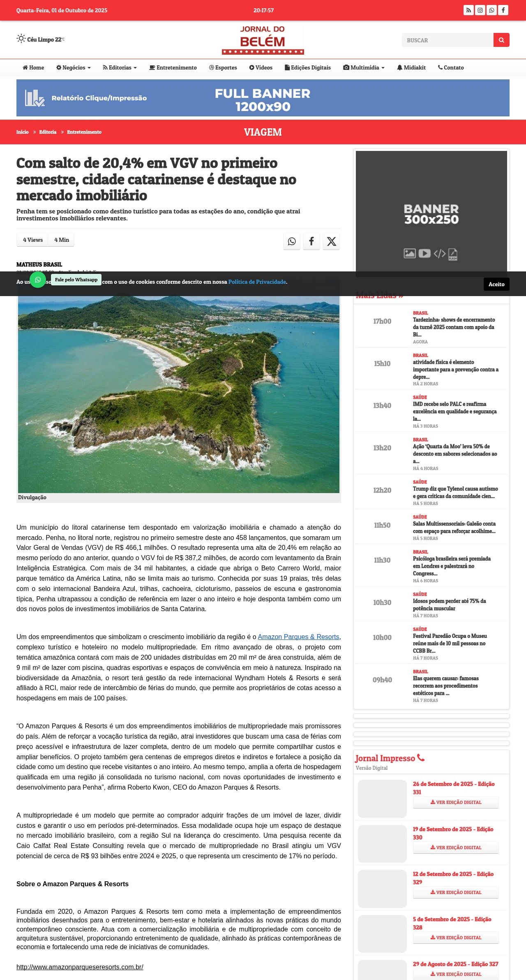Image resolution: width=526 pixels, height=980 pixels.
Task: Expand the Editorias dropdown menu
Action: 120,68
